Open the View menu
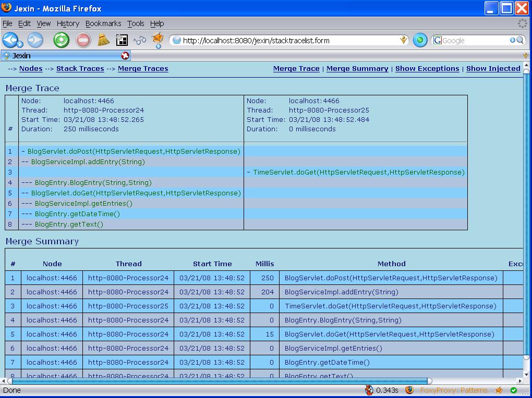 (44, 23)
